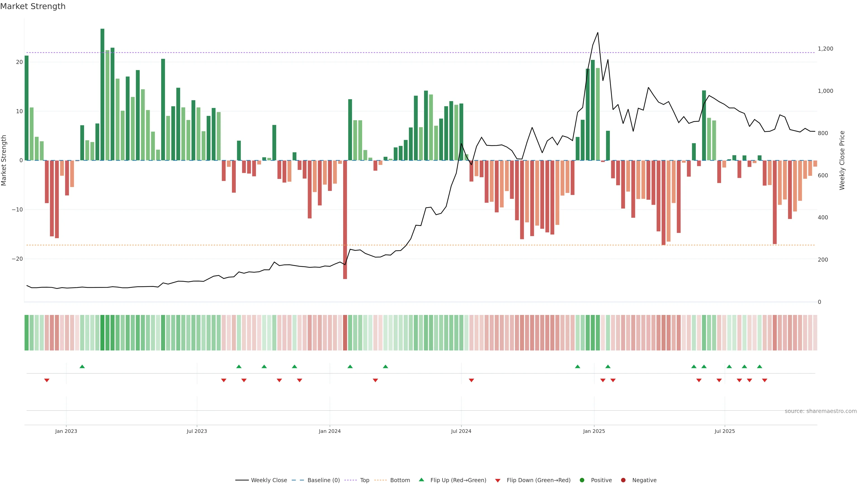868x488 pixels.
Task: Click the dark red heatmap cell near Jan 2024
Action: click(x=345, y=333)
